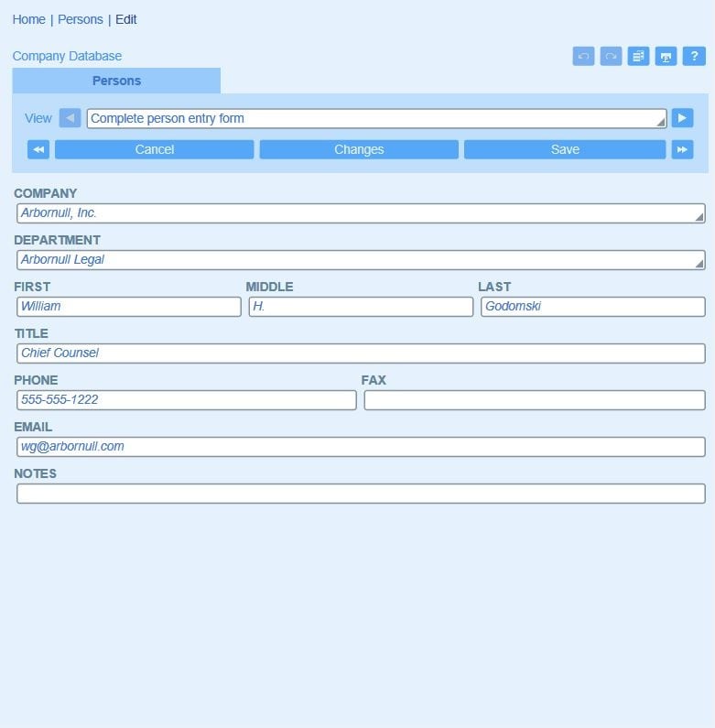Click the redo icon in top toolbar
The width and height of the screenshot is (715, 728).
(611, 56)
